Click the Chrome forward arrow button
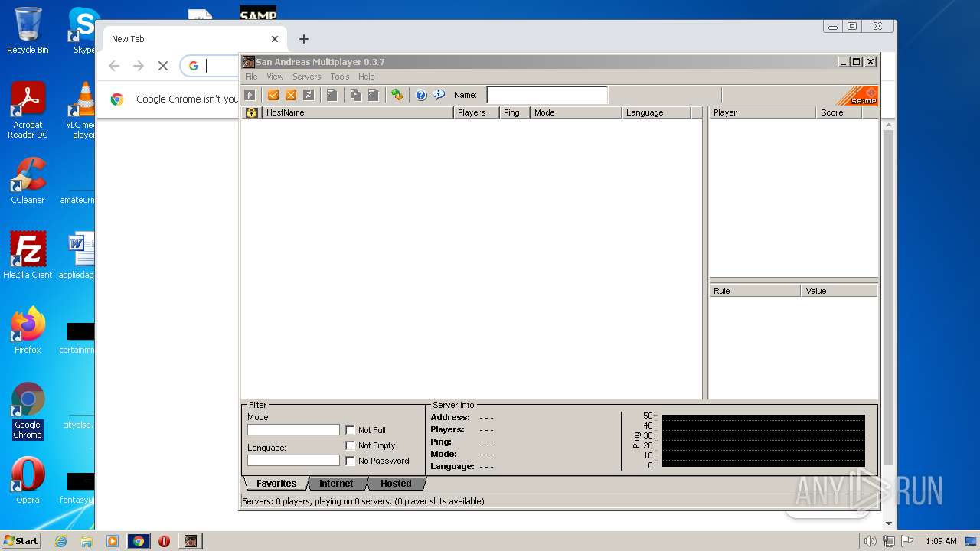This screenshot has height=551, width=980. point(139,66)
